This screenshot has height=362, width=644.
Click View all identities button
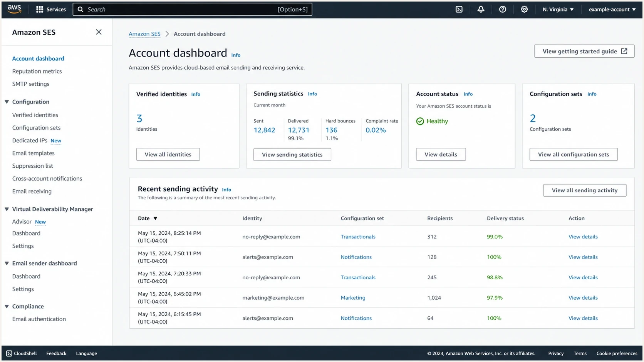click(168, 154)
